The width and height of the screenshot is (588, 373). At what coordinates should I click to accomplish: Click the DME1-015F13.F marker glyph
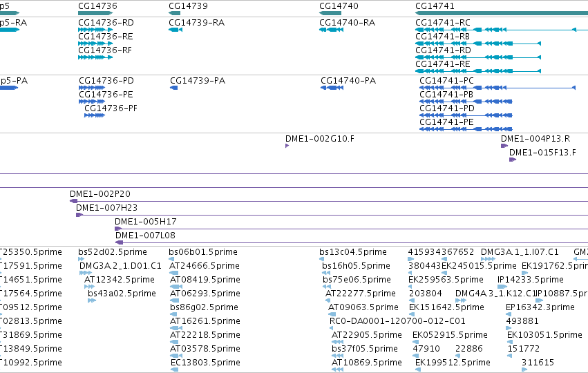(513, 160)
